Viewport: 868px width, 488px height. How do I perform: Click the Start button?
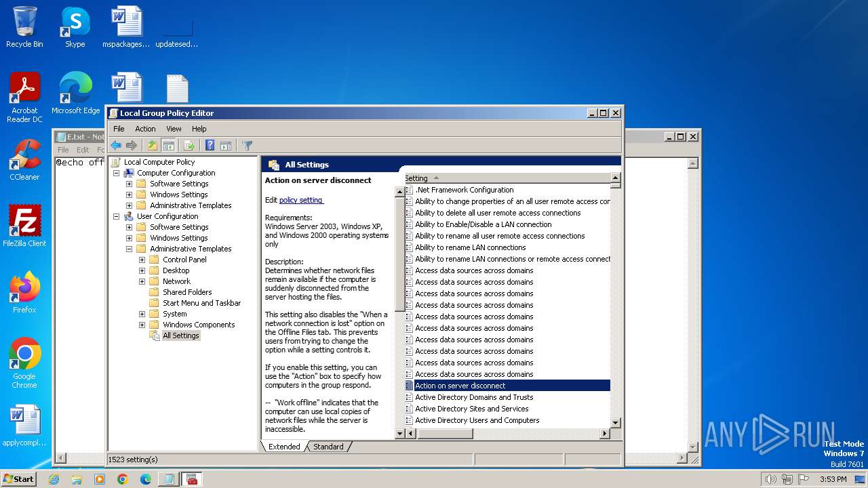point(18,479)
